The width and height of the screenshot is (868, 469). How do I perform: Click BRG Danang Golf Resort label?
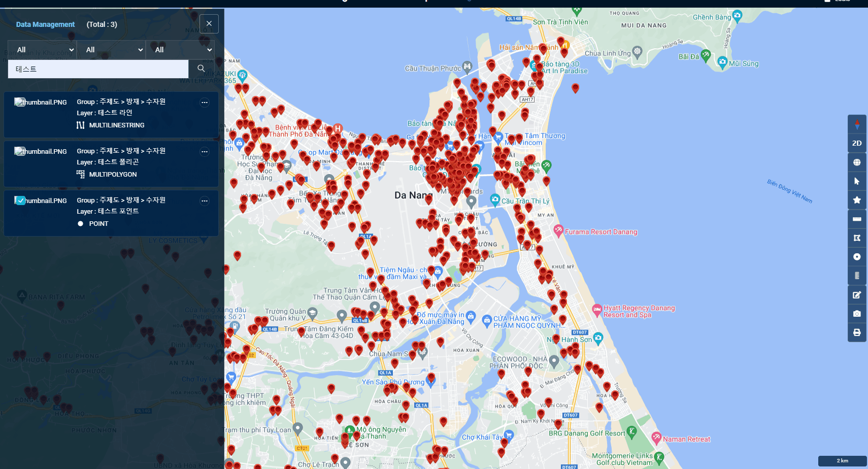(587, 433)
